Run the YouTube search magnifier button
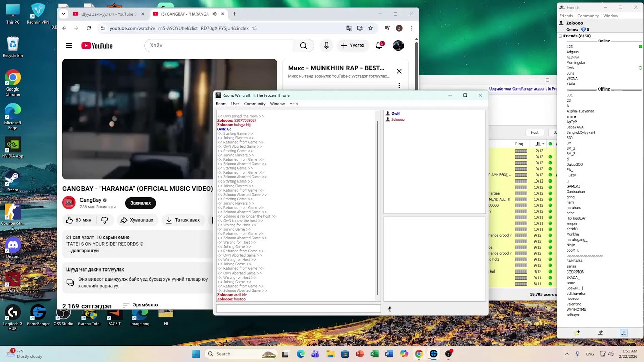 pyautogui.click(x=303, y=46)
